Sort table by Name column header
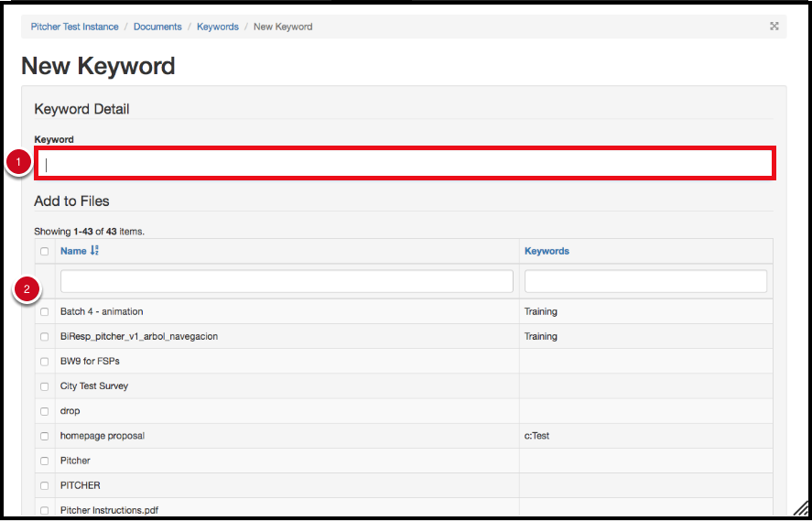Viewport: 812px width, 521px height. (x=73, y=251)
